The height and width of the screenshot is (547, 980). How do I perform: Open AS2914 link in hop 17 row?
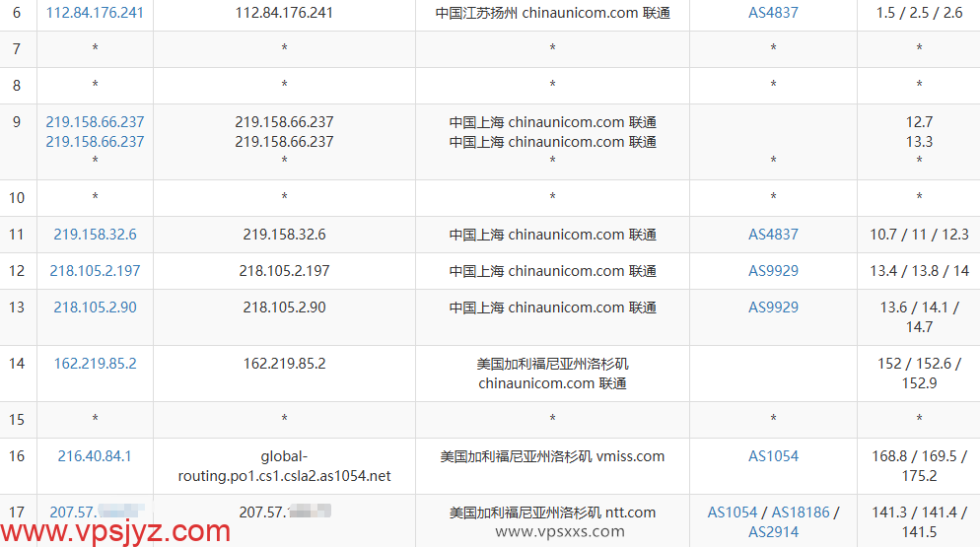[x=773, y=532]
